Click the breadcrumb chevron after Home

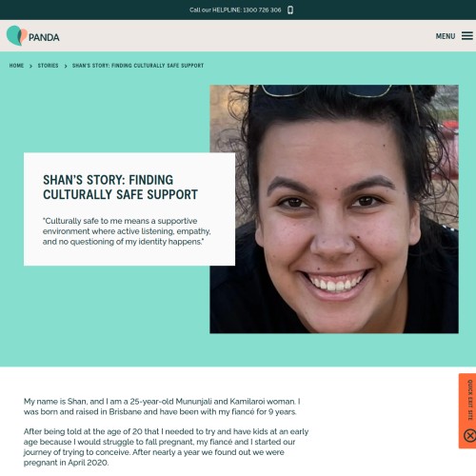(30, 66)
